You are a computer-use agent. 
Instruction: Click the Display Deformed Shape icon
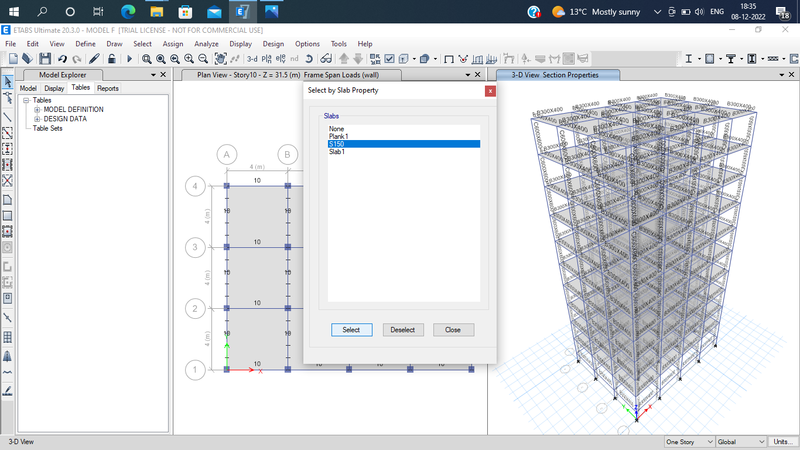click(x=463, y=59)
